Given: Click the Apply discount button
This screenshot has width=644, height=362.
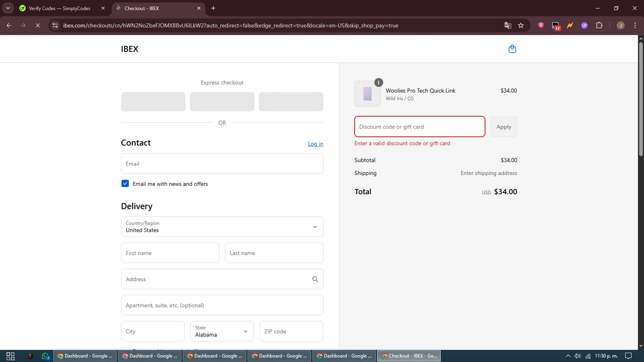Looking at the screenshot, I should (x=504, y=127).
